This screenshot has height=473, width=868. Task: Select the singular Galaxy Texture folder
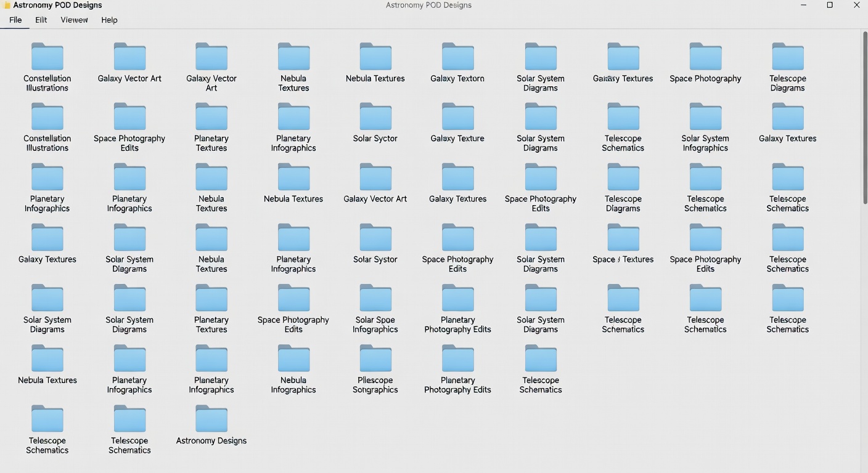457,123
